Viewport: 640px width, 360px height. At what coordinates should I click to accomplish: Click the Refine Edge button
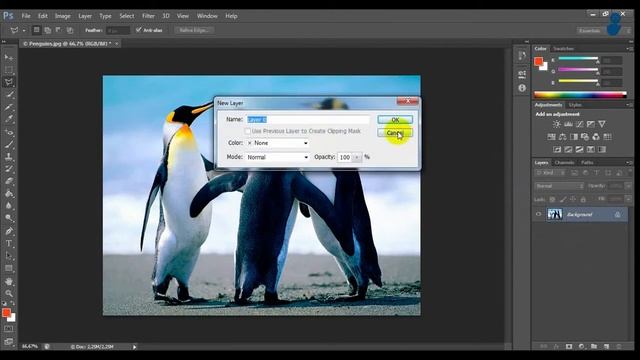click(194, 30)
